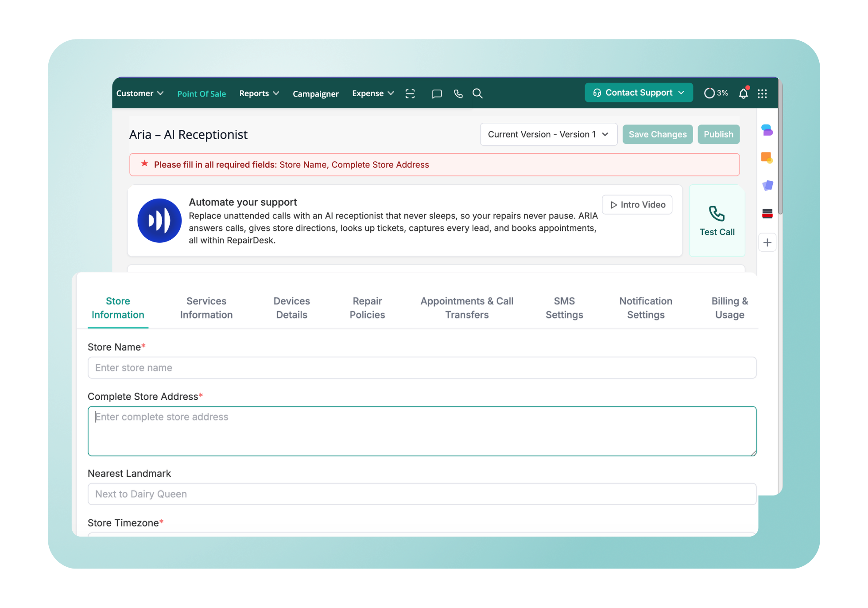Expand the Current Version selector
The width and height of the screenshot is (868, 608).
pos(548,134)
